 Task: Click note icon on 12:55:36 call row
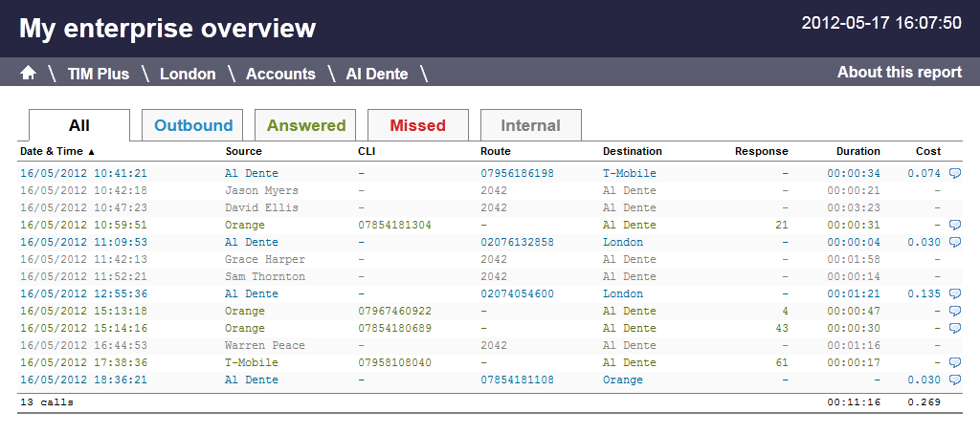click(954, 294)
